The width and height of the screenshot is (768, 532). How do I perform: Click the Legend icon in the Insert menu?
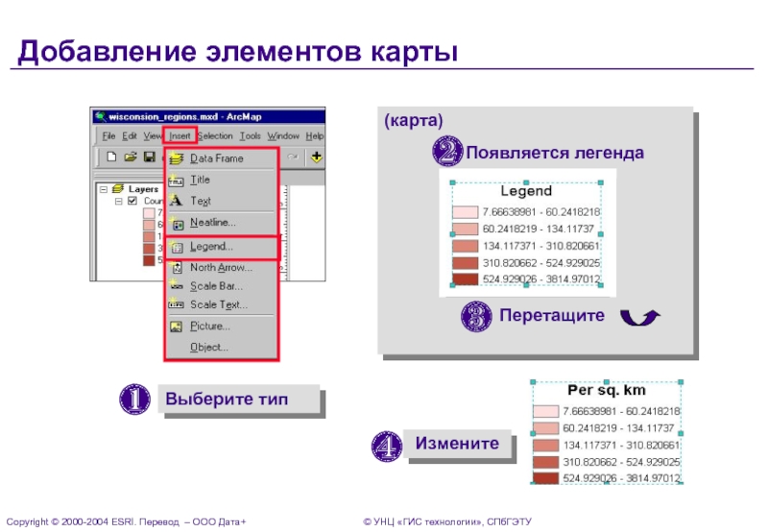point(177,248)
